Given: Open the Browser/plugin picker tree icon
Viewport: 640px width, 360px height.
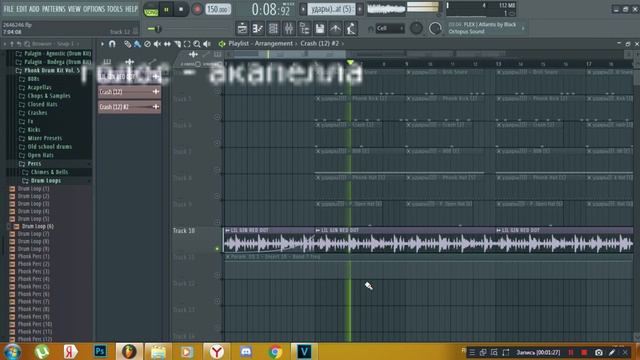Looking at the screenshot, I should tap(304, 28).
